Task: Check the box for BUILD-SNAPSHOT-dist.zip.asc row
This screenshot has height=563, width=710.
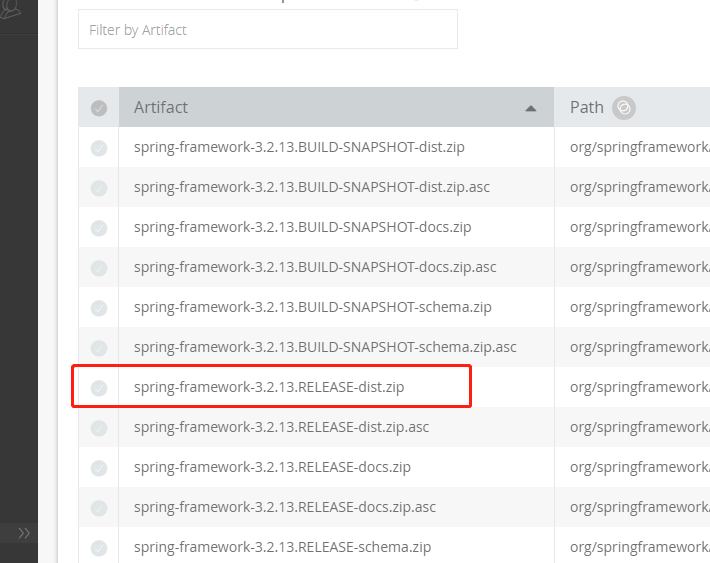Action: (x=99, y=188)
